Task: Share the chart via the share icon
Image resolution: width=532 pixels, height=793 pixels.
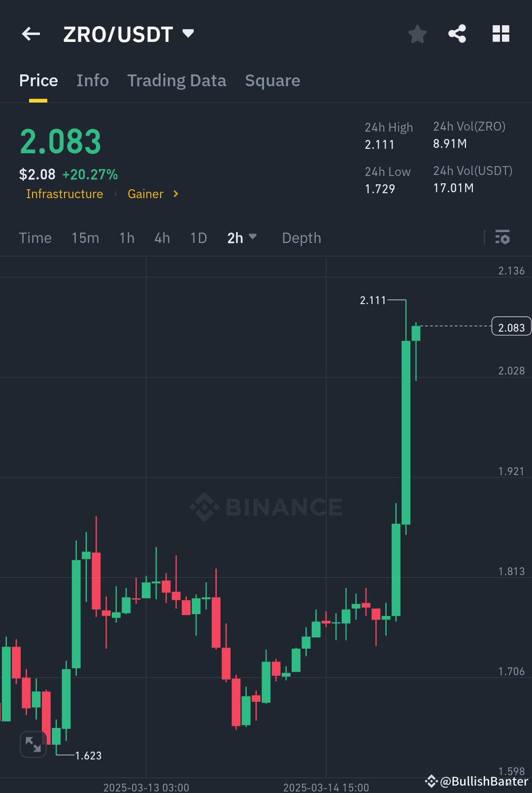Action: coord(457,34)
